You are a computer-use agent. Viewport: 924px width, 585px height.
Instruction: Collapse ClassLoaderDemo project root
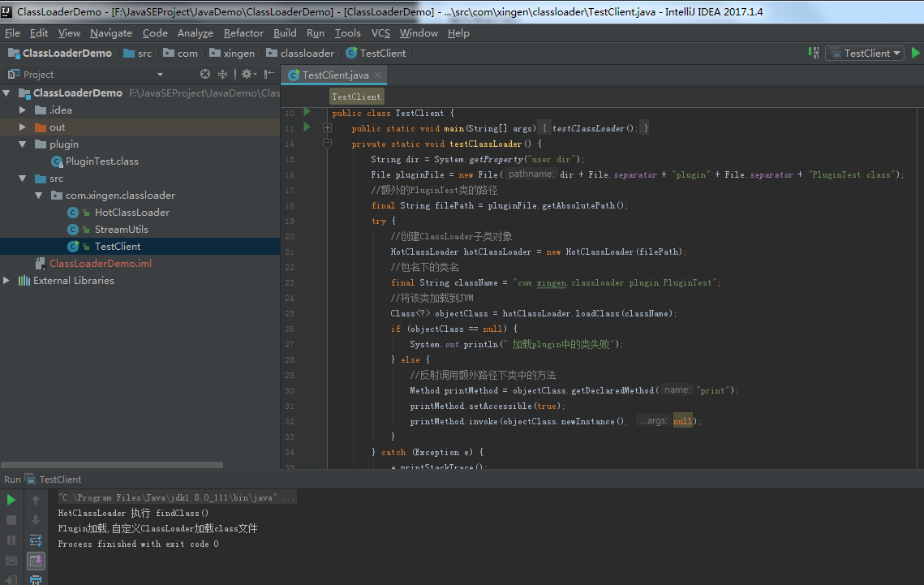(x=6, y=93)
